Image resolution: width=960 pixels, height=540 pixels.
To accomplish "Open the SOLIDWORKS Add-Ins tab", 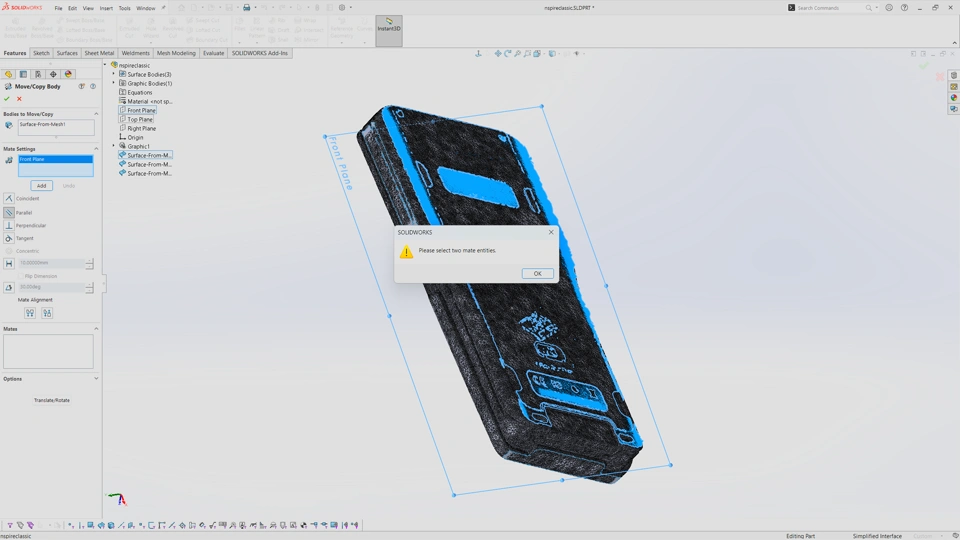I will (x=260, y=53).
